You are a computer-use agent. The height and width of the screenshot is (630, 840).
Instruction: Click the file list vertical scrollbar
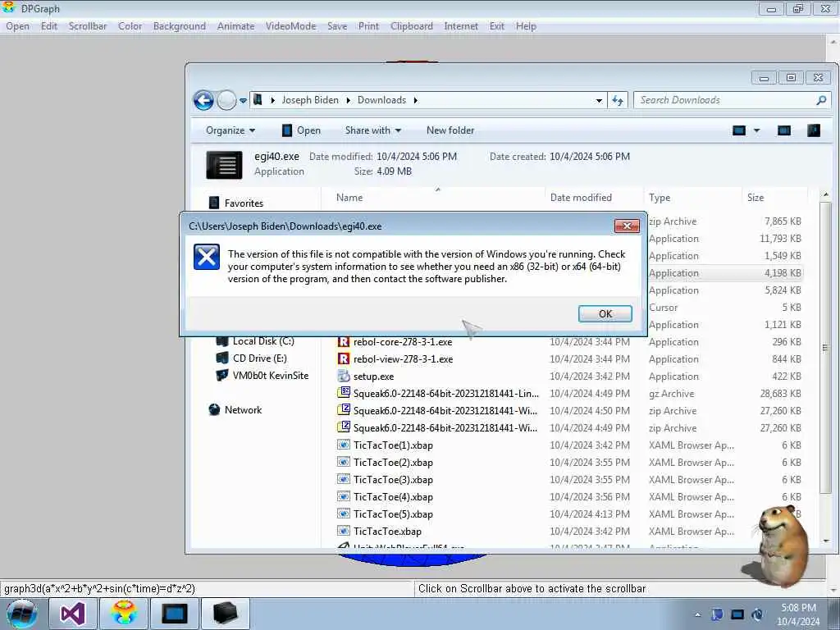[x=825, y=348]
